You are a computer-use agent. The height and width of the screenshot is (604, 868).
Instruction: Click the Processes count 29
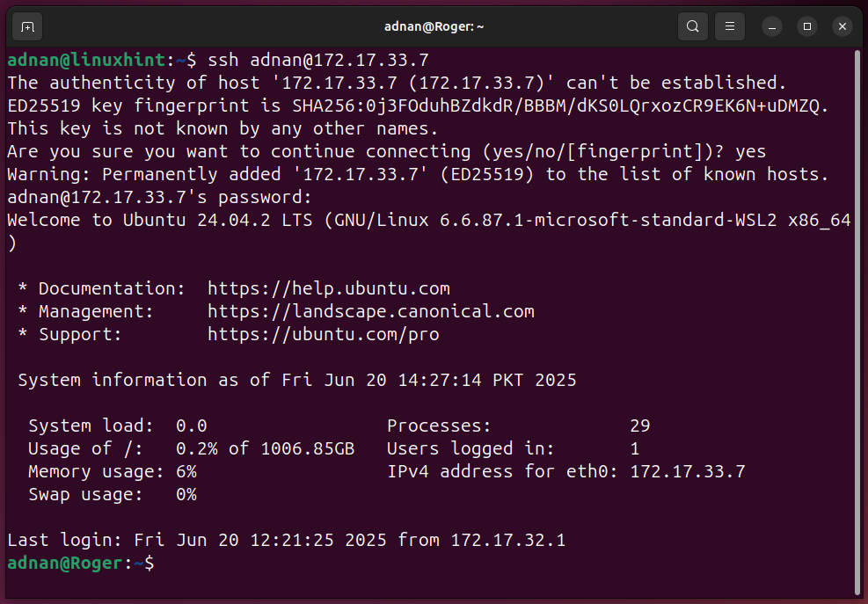639,426
